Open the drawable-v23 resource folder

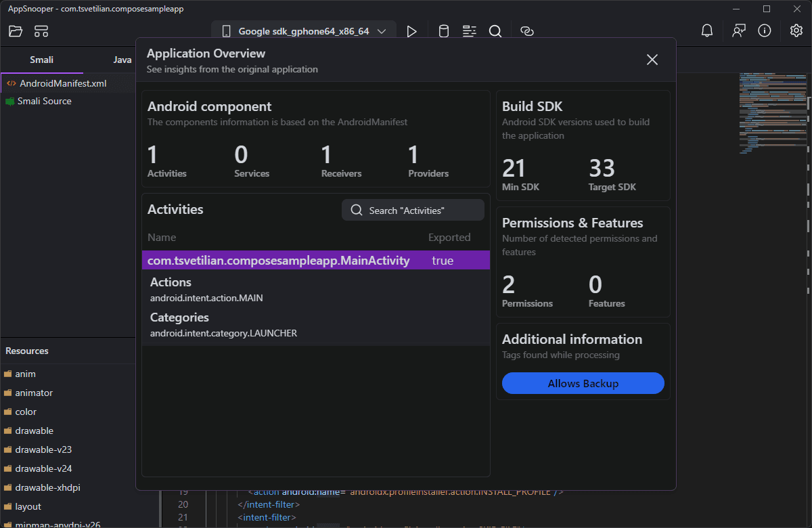coord(43,449)
